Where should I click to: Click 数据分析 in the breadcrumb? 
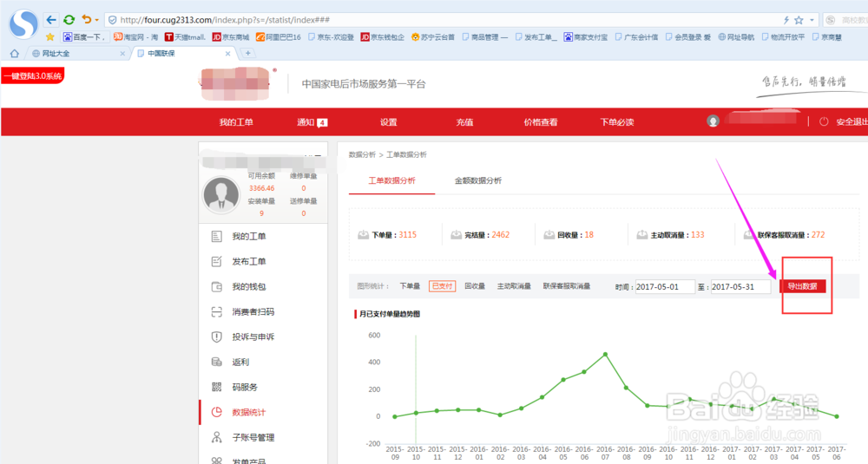pos(362,155)
